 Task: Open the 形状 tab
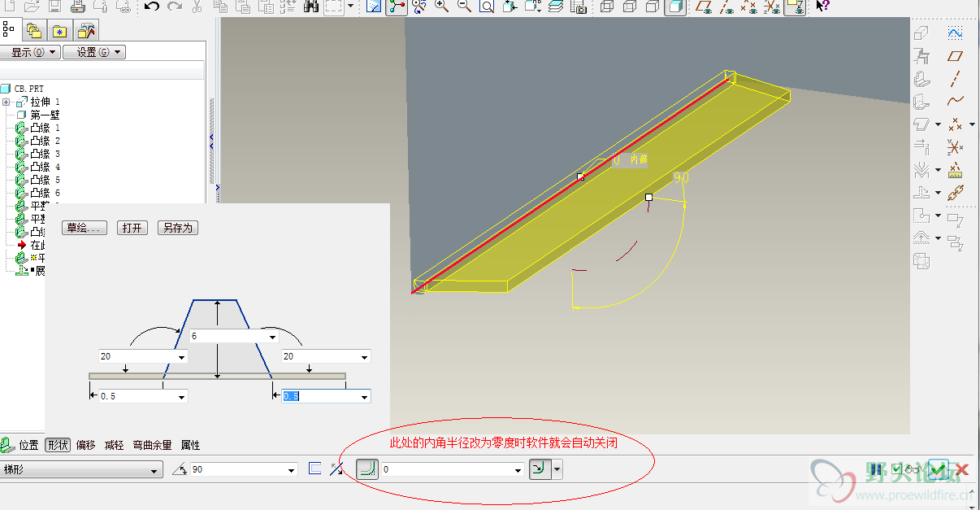click(58, 445)
